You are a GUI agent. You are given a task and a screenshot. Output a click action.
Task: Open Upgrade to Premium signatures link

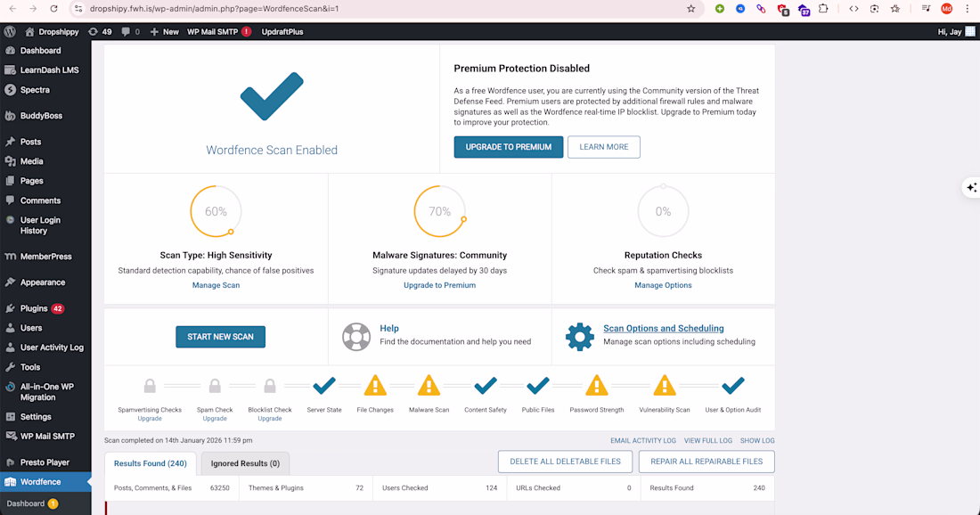(439, 285)
